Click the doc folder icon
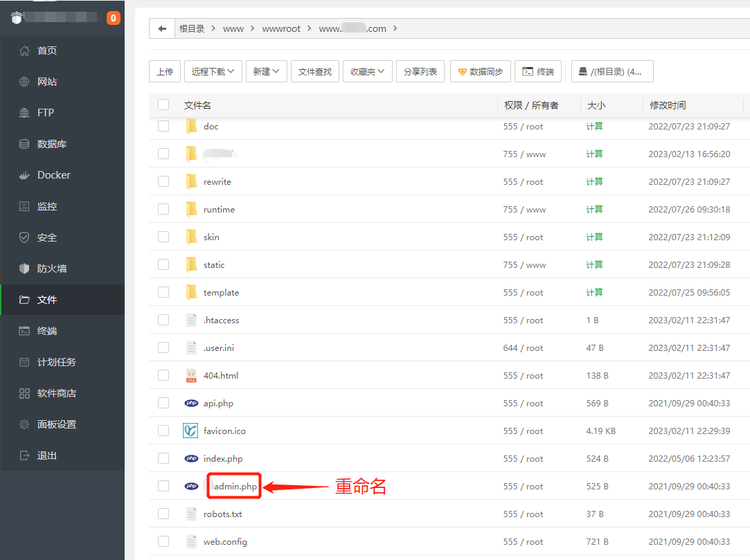750x560 pixels. (191, 126)
